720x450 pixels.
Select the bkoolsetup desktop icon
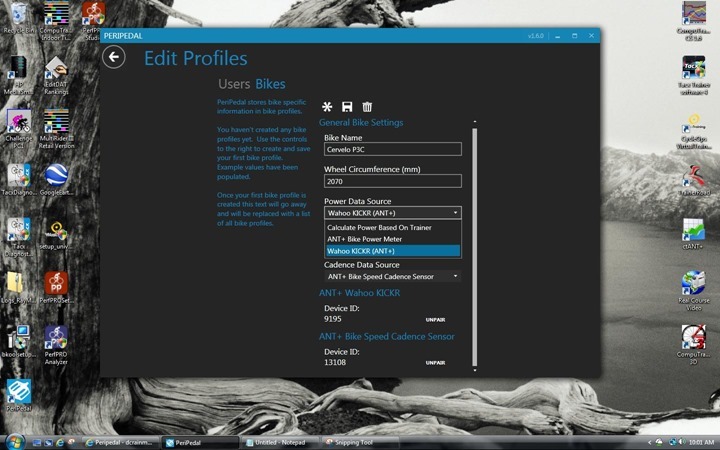(18, 342)
